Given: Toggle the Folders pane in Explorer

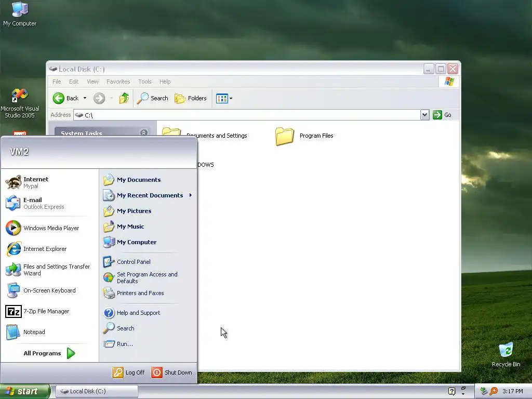Looking at the screenshot, I should pyautogui.click(x=191, y=98).
